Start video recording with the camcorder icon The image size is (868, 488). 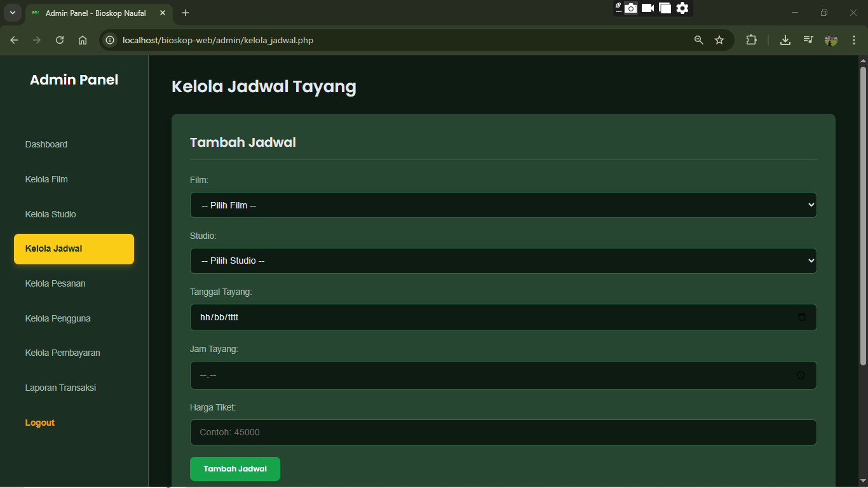[x=648, y=8]
